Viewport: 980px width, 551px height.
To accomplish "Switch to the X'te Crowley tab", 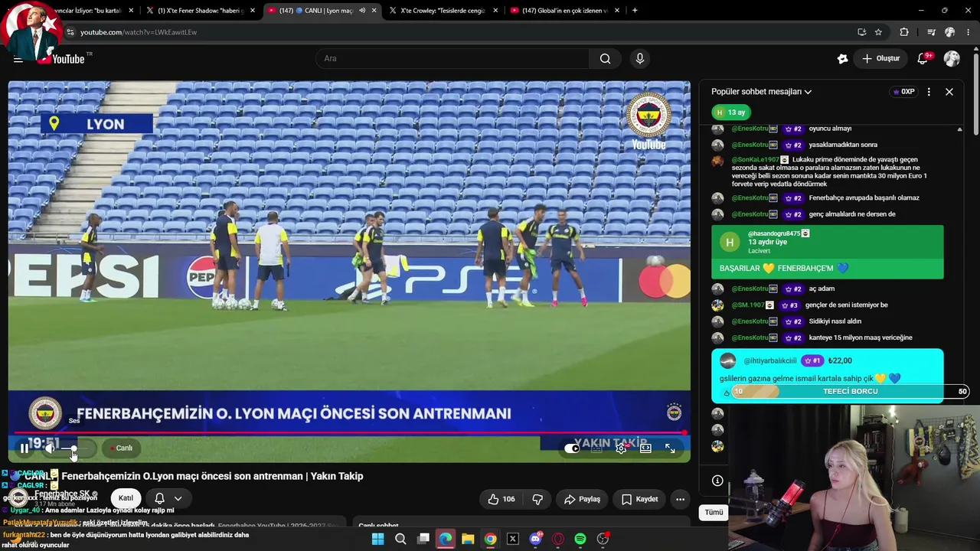I will [x=444, y=11].
